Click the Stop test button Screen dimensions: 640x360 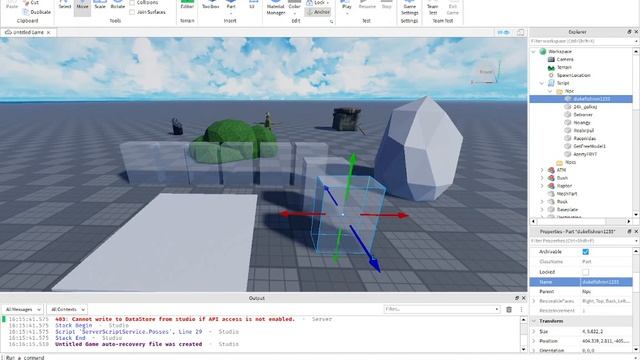tap(386, 6)
